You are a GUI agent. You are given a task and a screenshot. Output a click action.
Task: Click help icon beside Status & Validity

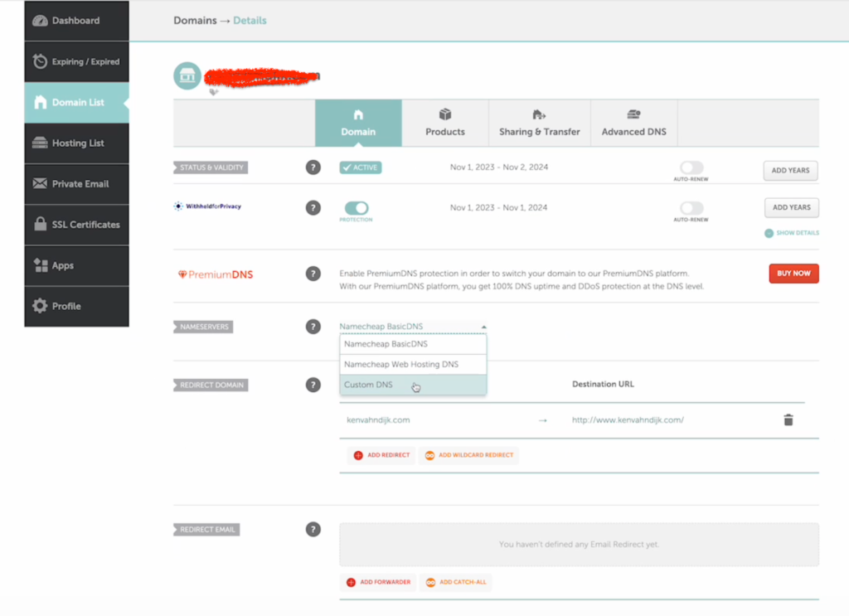coord(313,167)
